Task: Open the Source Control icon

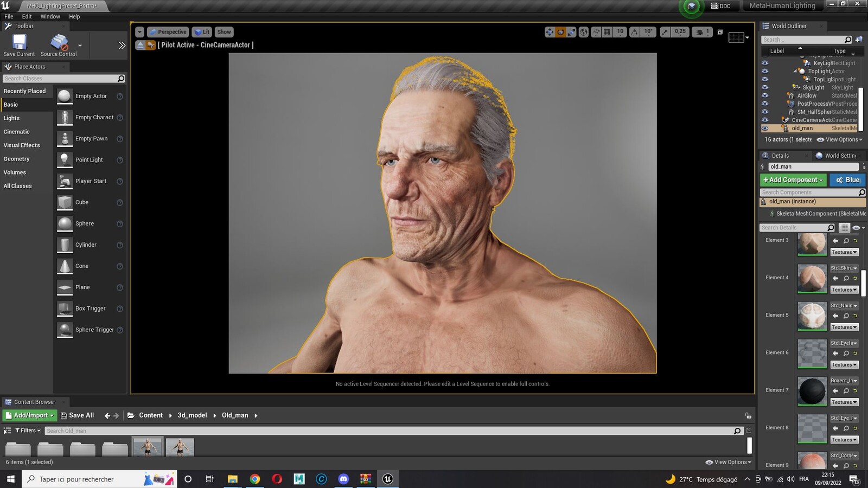Action: tap(59, 42)
